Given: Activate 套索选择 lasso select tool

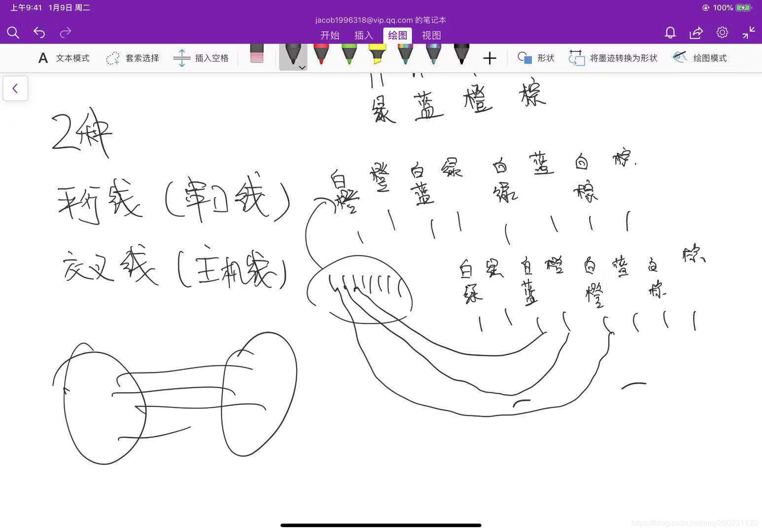Looking at the screenshot, I should [x=133, y=58].
